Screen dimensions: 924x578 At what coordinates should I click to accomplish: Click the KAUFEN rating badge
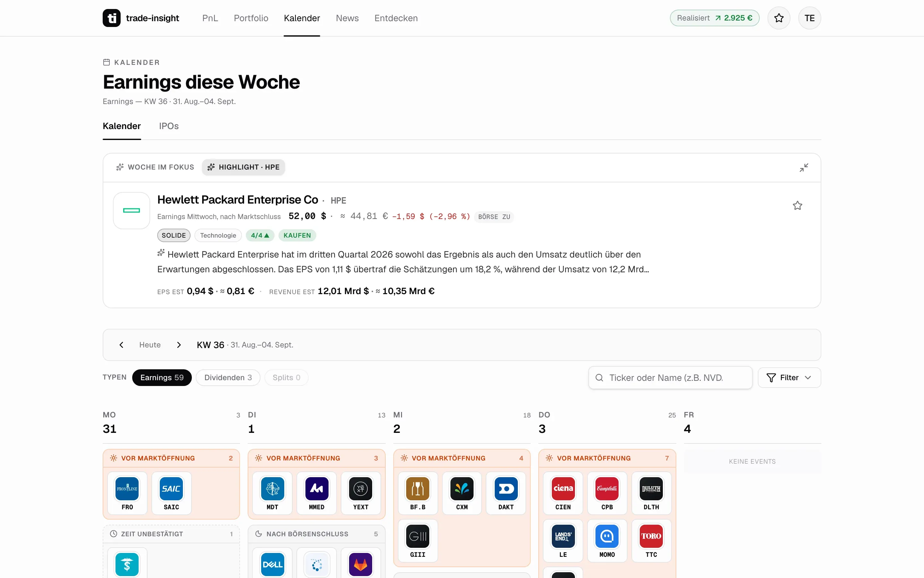pos(297,235)
